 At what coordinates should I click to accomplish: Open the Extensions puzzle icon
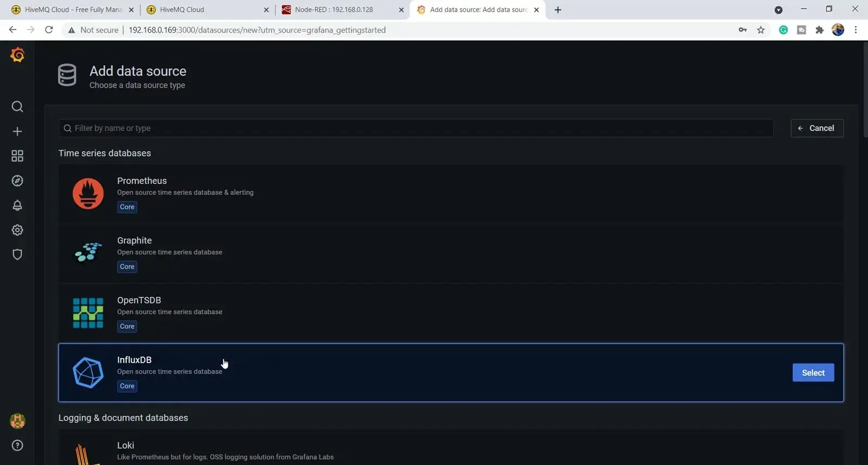coord(820,30)
